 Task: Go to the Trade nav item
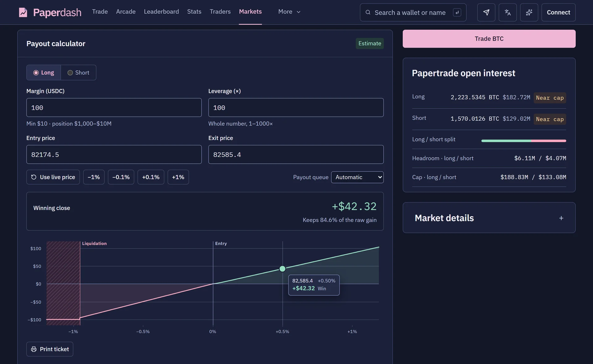(x=100, y=12)
